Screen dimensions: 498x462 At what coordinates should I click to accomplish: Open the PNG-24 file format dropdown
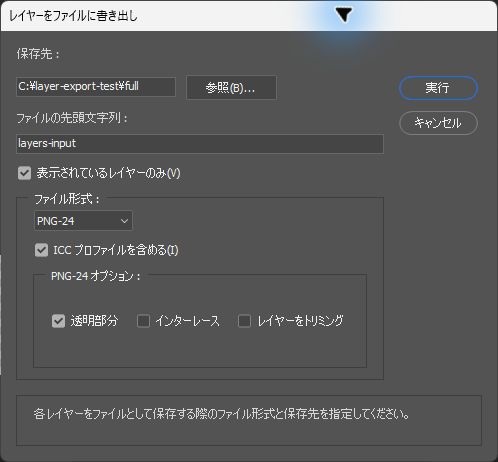(x=83, y=221)
